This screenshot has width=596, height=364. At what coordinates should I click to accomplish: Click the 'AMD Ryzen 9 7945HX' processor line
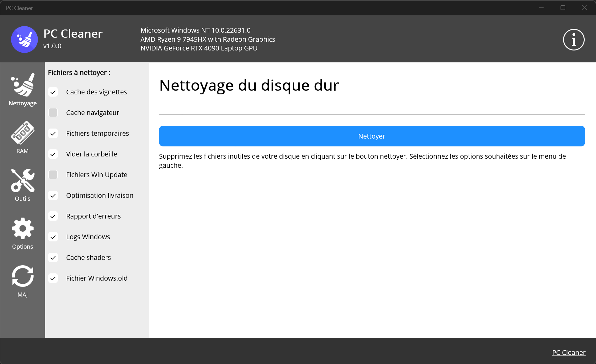pos(208,39)
